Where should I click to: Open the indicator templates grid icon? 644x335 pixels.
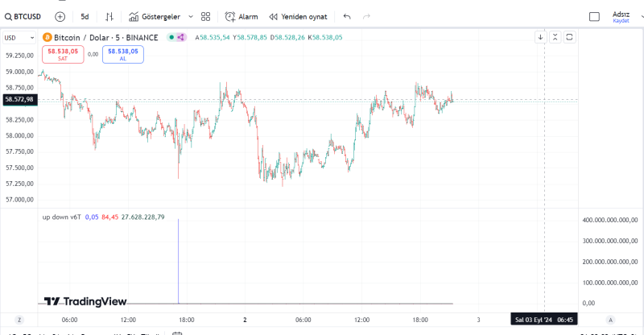205,16
